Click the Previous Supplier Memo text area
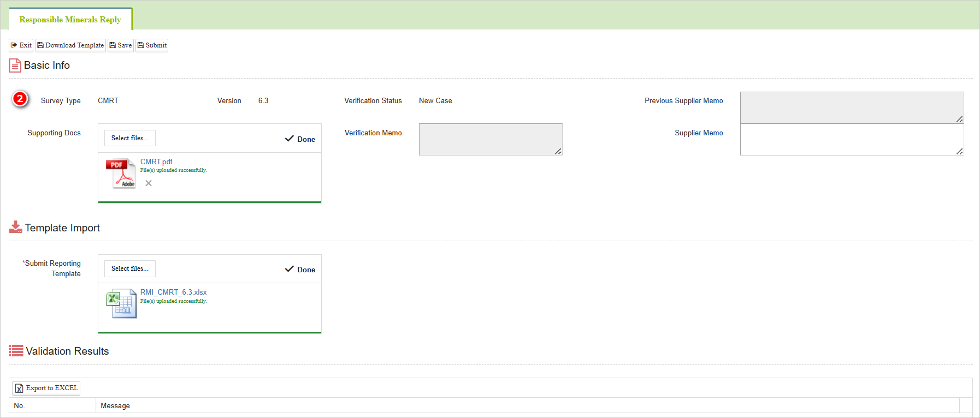This screenshot has width=980, height=418. coord(852,108)
